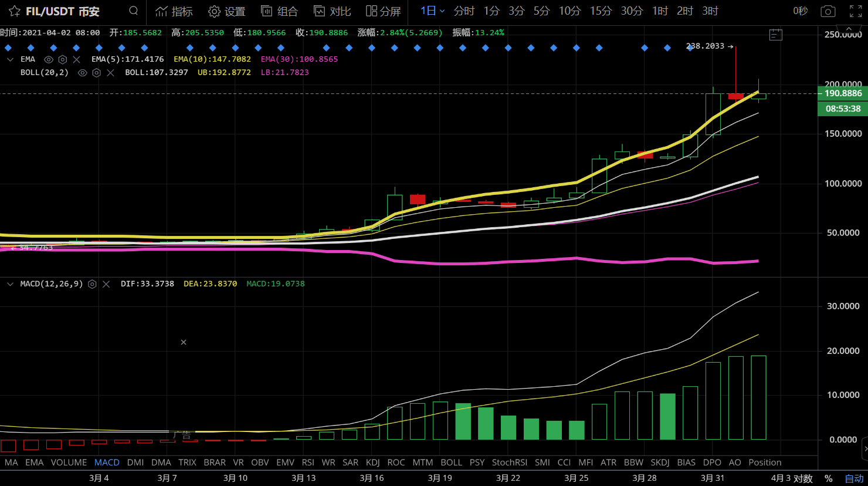
Task: Switch sub-chart to BRAR indicator
Action: [215, 463]
